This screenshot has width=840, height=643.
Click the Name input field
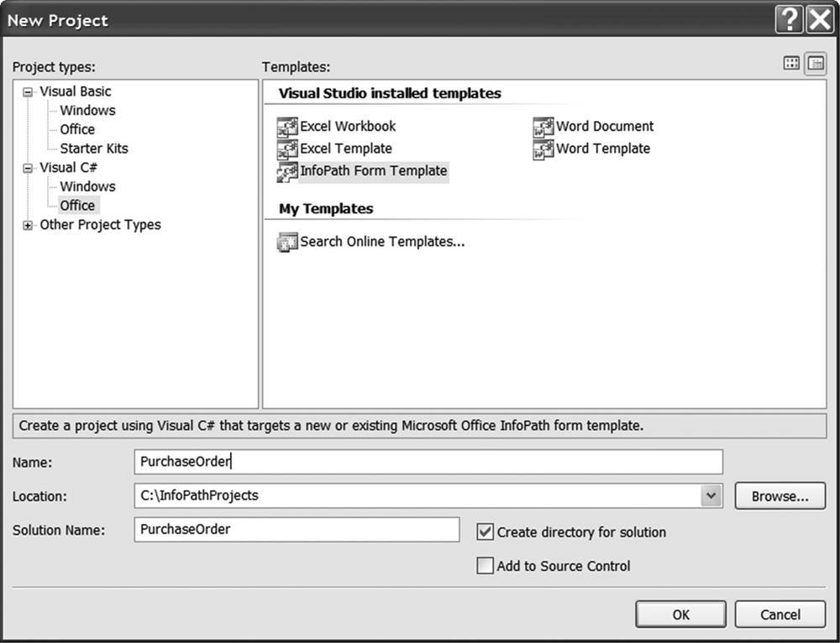click(428, 462)
